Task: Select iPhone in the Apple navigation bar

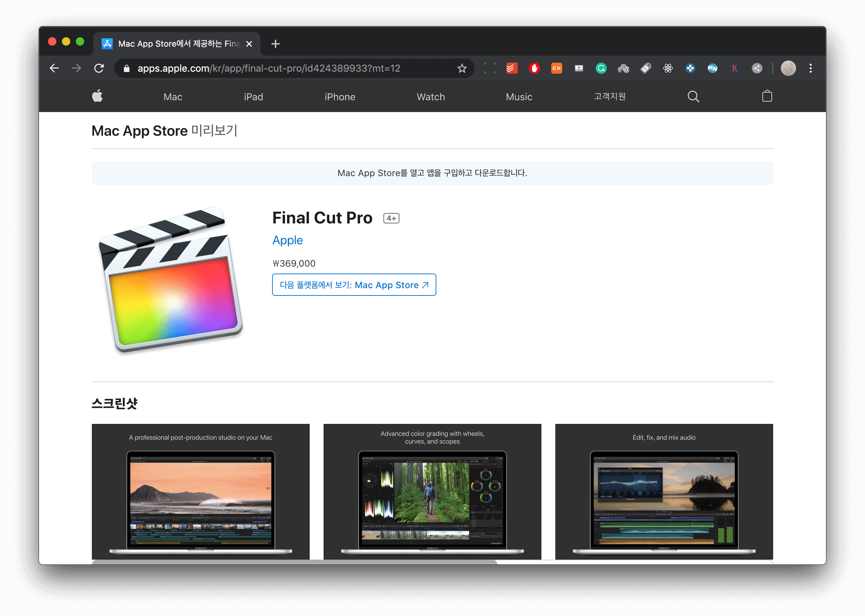Action: tap(340, 97)
